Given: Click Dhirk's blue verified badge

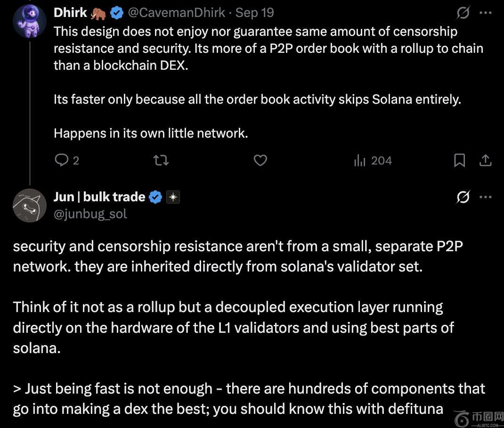Looking at the screenshot, I should click(x=117, y=13).
